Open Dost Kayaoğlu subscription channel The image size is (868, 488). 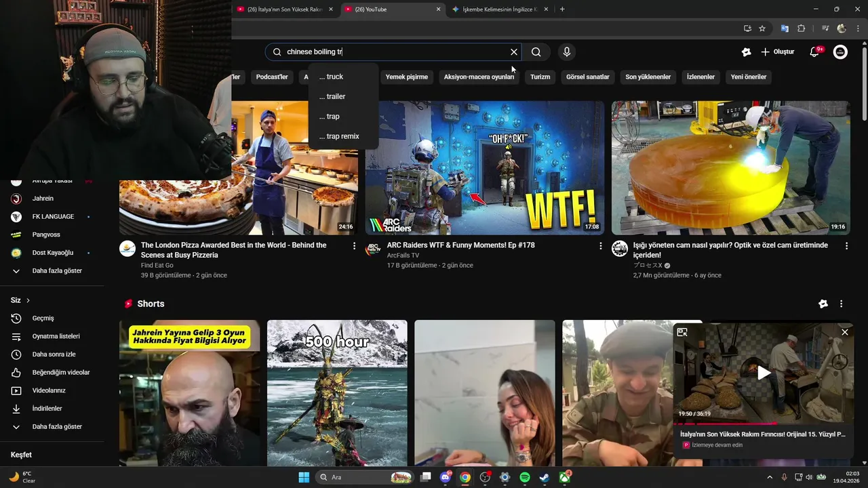pyautogui.click(x=52, y=253)
